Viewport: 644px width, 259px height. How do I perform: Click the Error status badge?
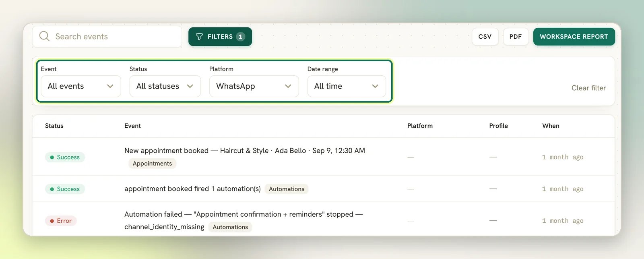61,221
